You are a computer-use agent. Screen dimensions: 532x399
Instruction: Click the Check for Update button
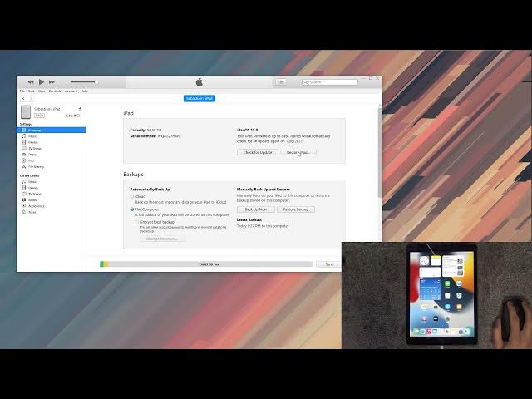pyautogui.click(x=258, y=153)
